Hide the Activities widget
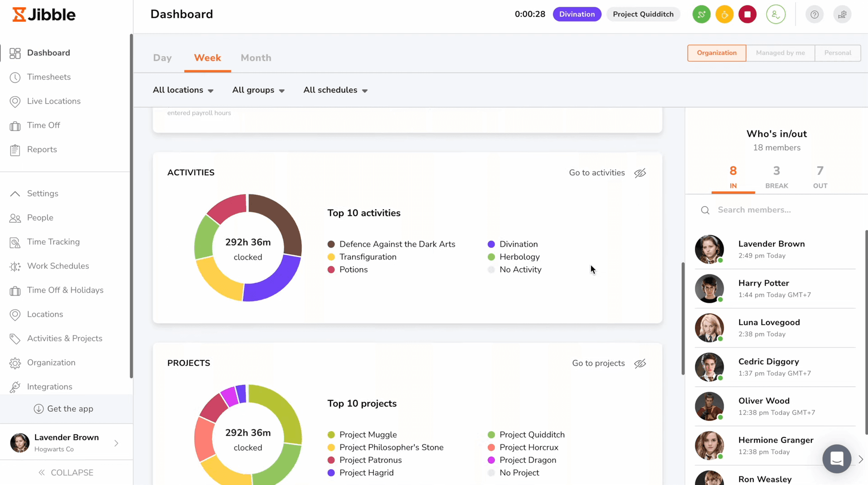The height and width of the screenshot is (485, 868). click(640, 173)
